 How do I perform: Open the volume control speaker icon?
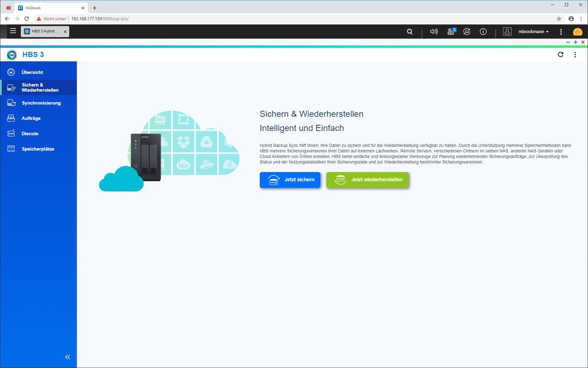pos(434,32)
